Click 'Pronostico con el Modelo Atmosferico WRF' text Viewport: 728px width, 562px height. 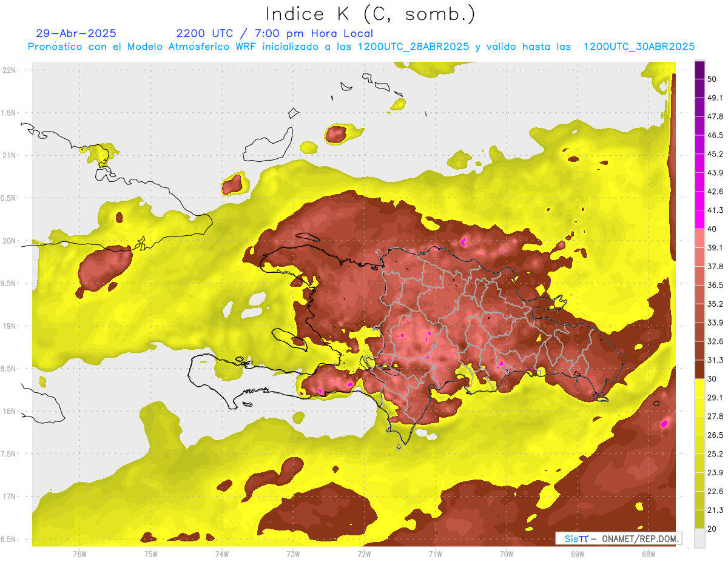coord(143,47)
